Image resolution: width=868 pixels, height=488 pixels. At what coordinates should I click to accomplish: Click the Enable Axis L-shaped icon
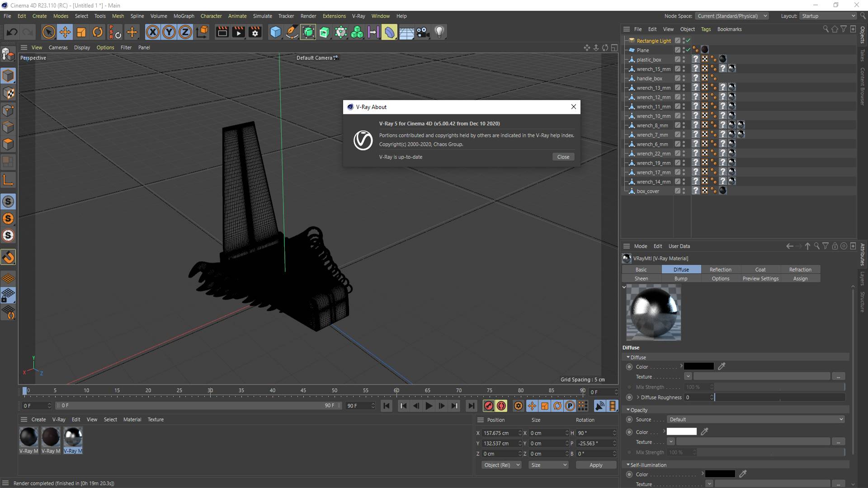pos(8,180)
